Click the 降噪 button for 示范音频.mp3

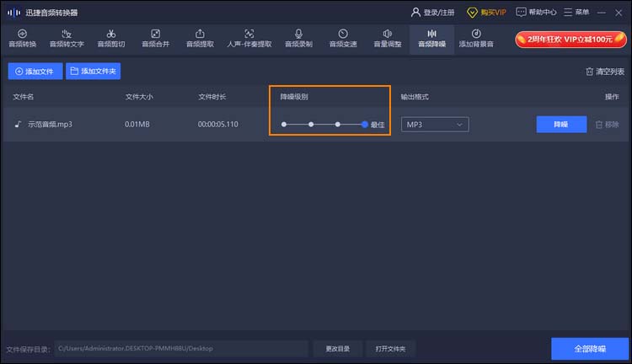coord(561,124)
